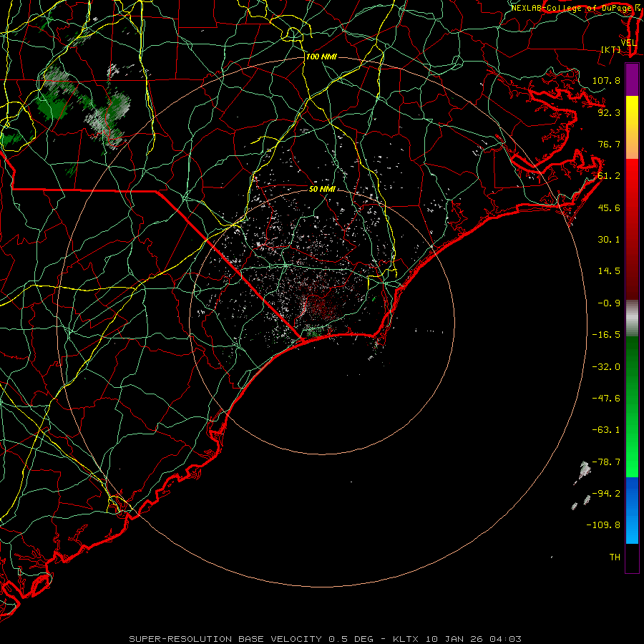Click the VEL legend title
Screen dimensions: 644x644
pos(628,43)
